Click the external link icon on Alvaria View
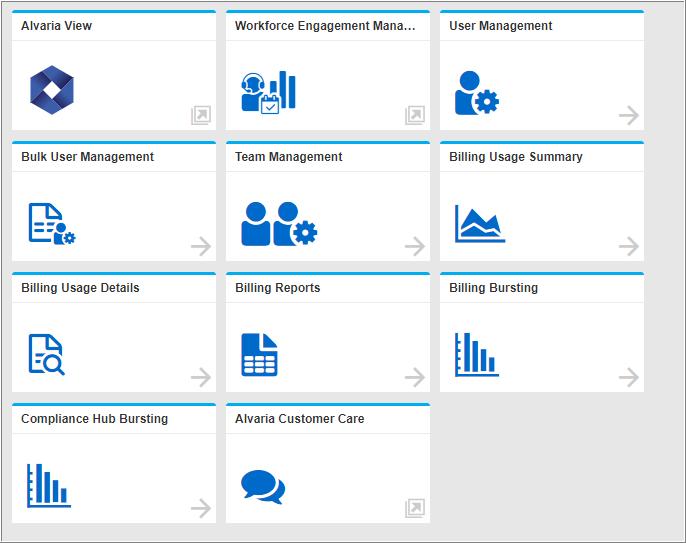The height and width of the screenshot is (543, 686). click(201, 116)
